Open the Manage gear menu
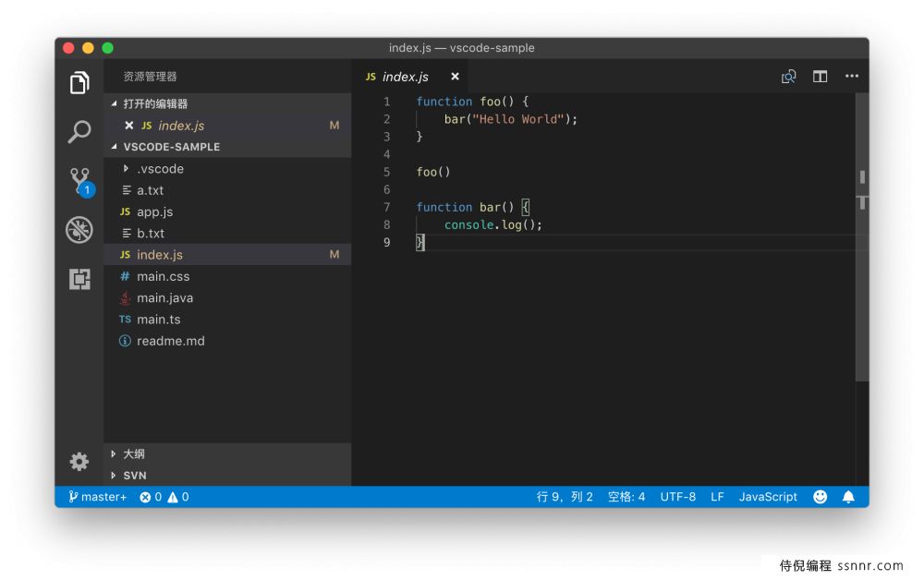Viewport: 924px width, 580px height. [x=79, y=462]
